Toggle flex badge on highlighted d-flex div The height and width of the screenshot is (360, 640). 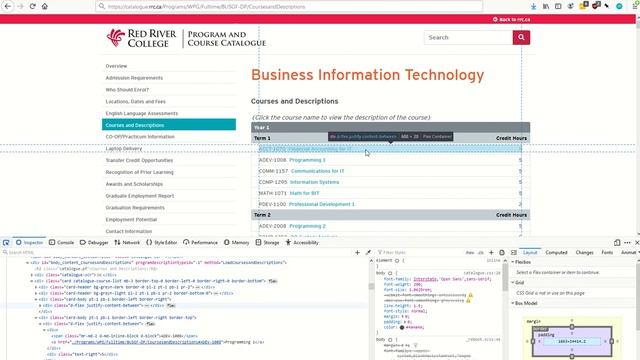click(x=171, y=305)
